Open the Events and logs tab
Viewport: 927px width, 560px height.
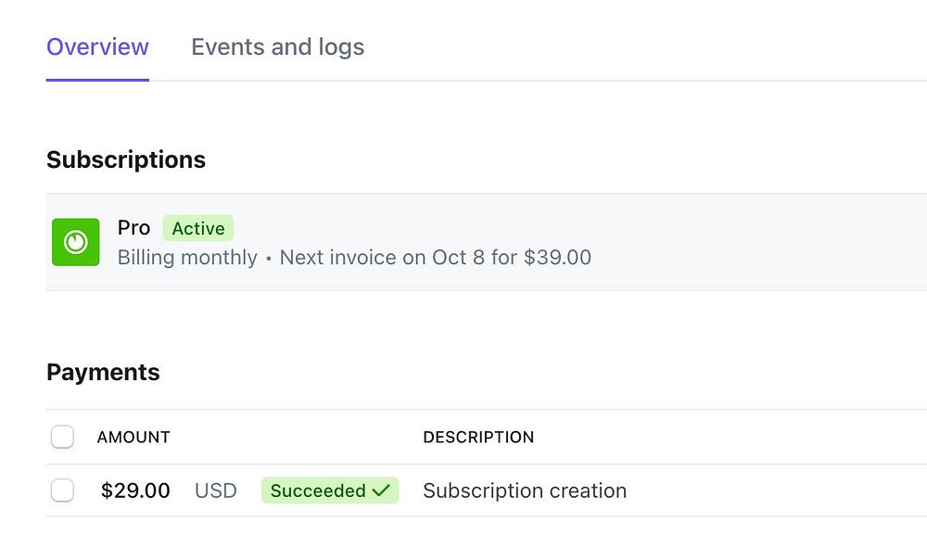point(277,47)
